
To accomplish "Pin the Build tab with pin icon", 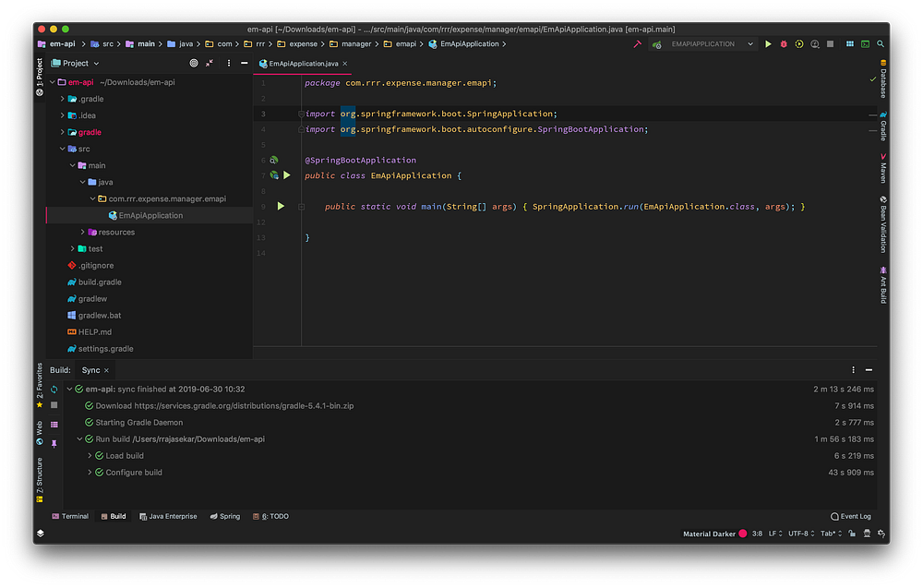I will pyautogui.click(x=54, y=443).
